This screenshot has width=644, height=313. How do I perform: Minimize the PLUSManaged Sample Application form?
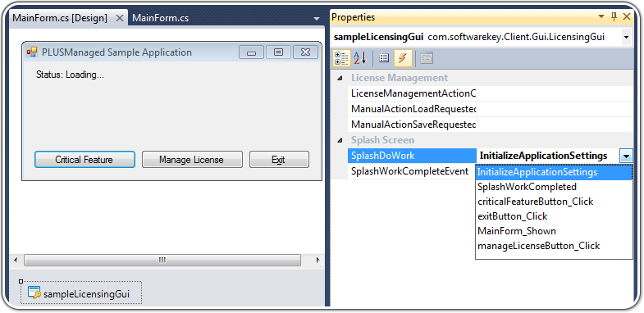251,52
